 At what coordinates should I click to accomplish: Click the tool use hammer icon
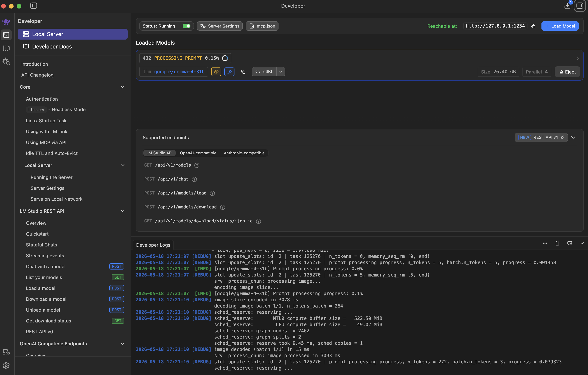tap(229, 72)
